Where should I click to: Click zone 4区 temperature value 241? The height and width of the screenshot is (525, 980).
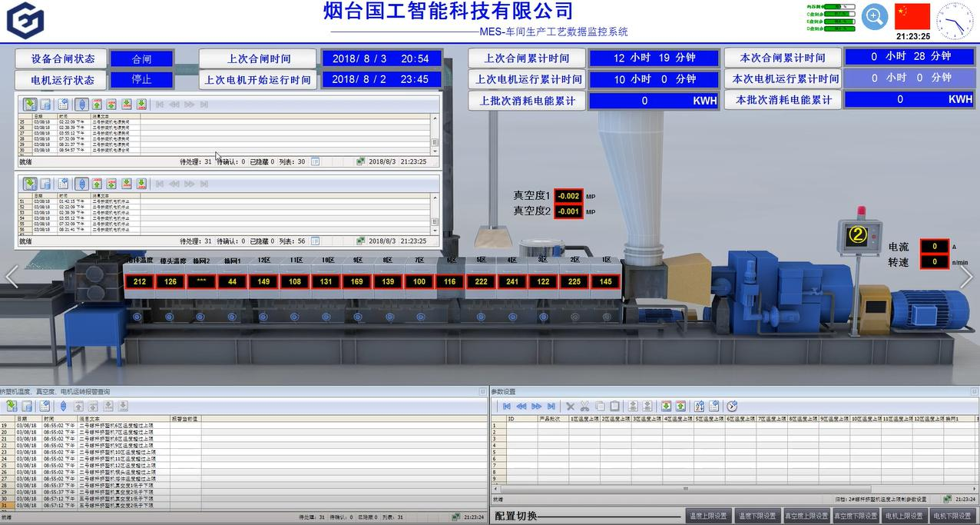pyautogui.click(x=512, y=281)
